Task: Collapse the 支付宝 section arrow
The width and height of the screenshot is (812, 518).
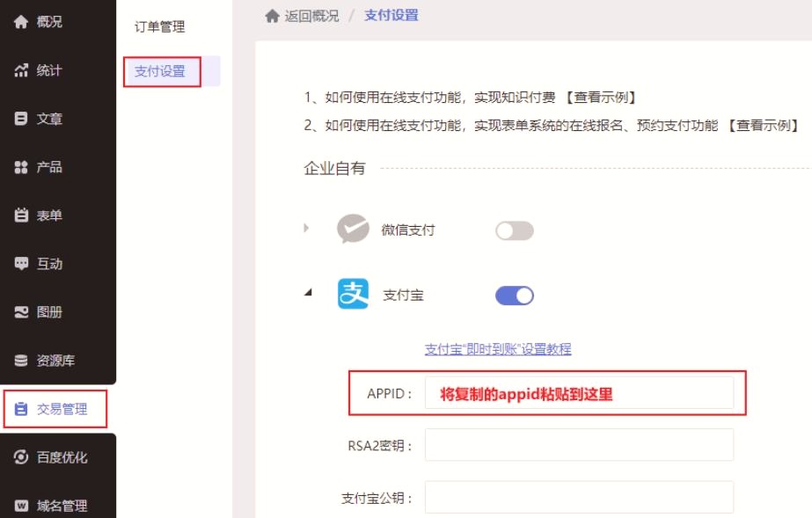Action: 307,294
